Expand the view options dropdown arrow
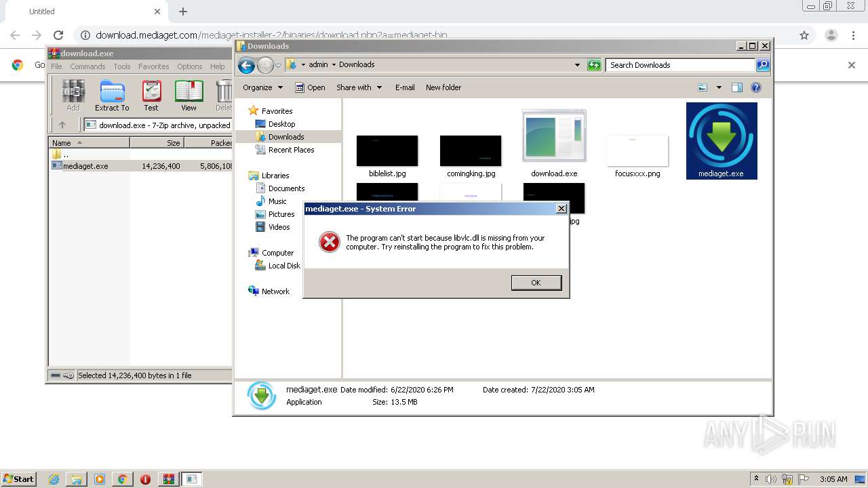 coord(719,87)
